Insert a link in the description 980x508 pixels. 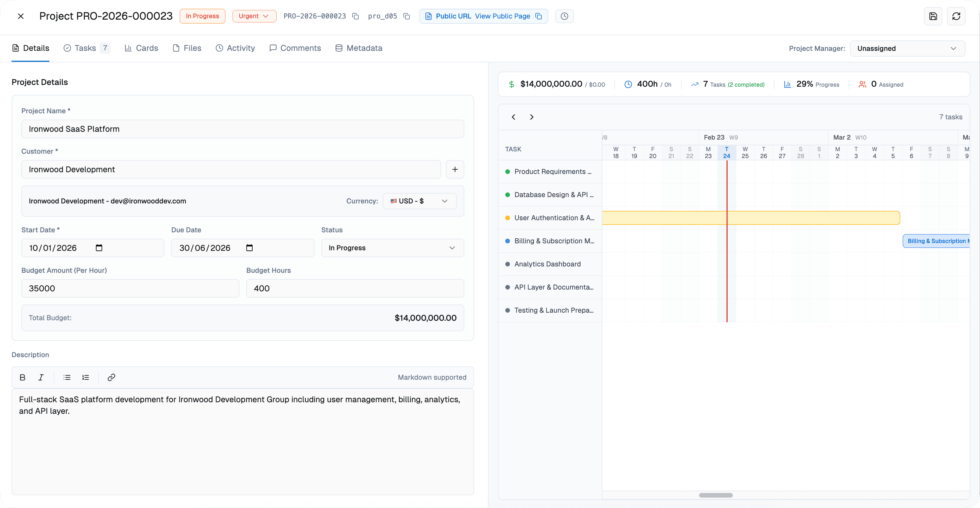111,377
